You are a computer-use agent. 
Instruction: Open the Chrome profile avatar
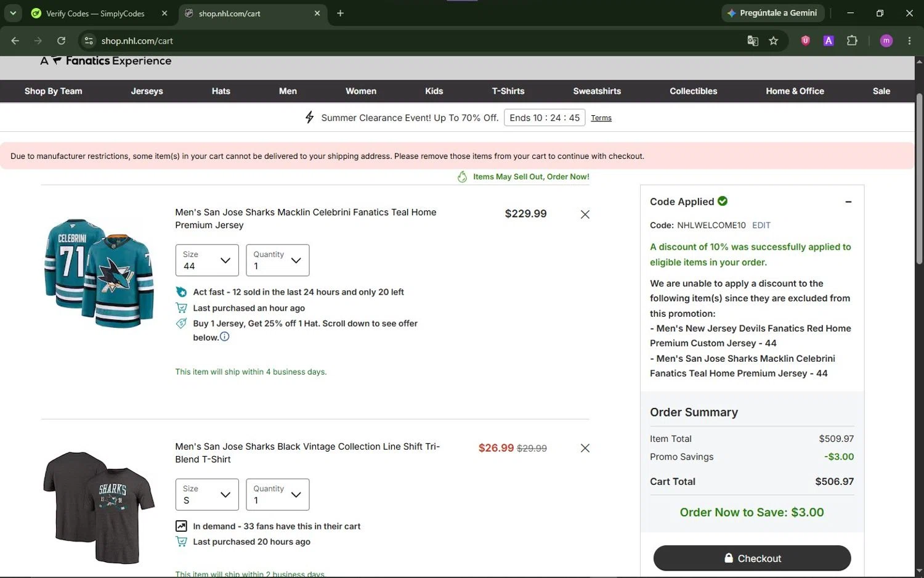[886, 41]
